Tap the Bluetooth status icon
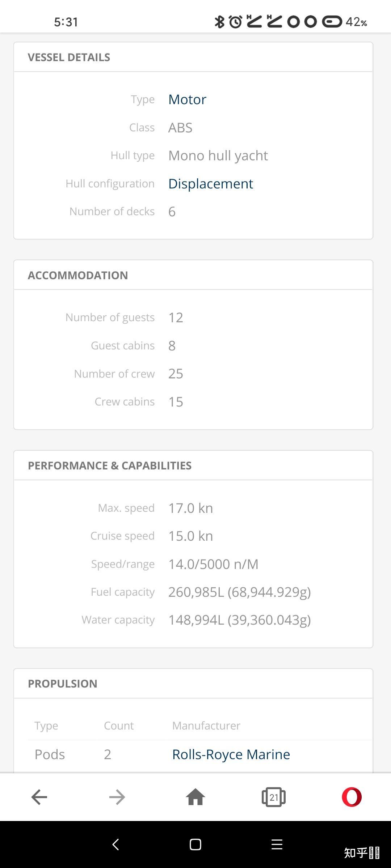Viewport: 391px width, 868px height. point(219,22)
